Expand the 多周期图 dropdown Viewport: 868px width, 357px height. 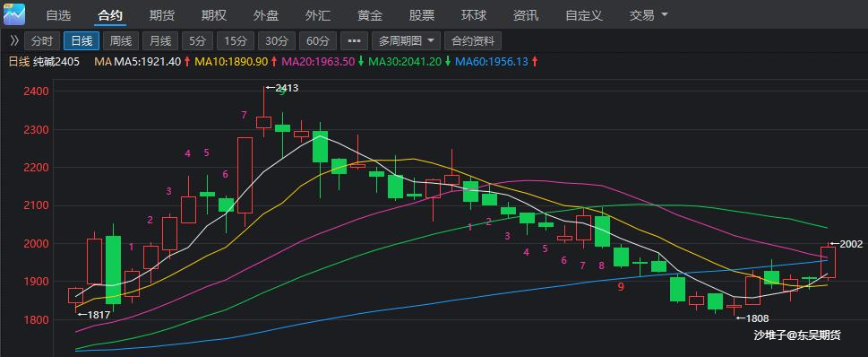pos(407,41)
